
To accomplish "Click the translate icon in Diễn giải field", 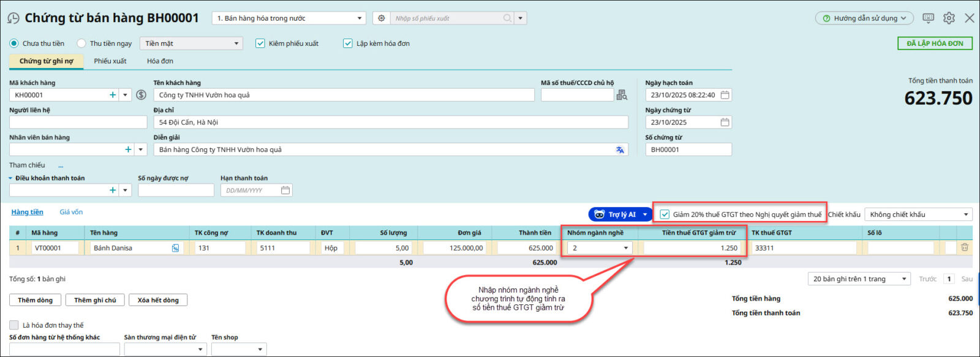I will [x=620, y=149].
